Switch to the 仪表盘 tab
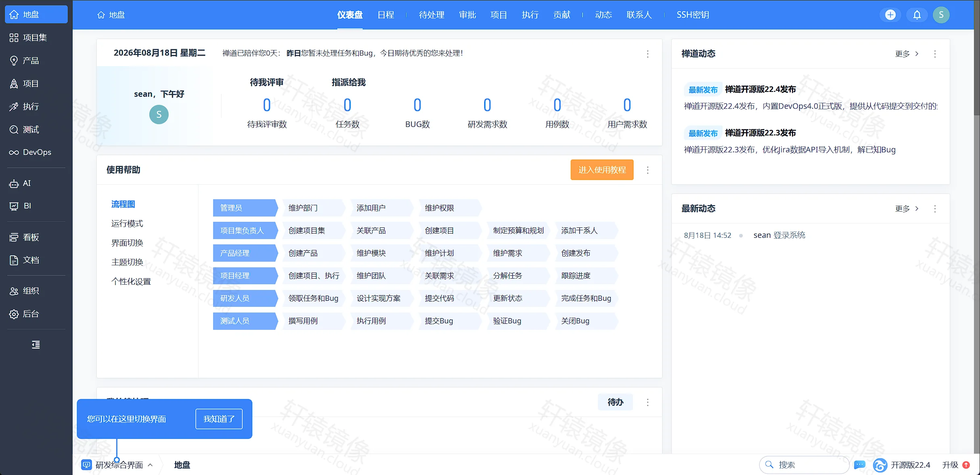 click(x=350, y=15)
